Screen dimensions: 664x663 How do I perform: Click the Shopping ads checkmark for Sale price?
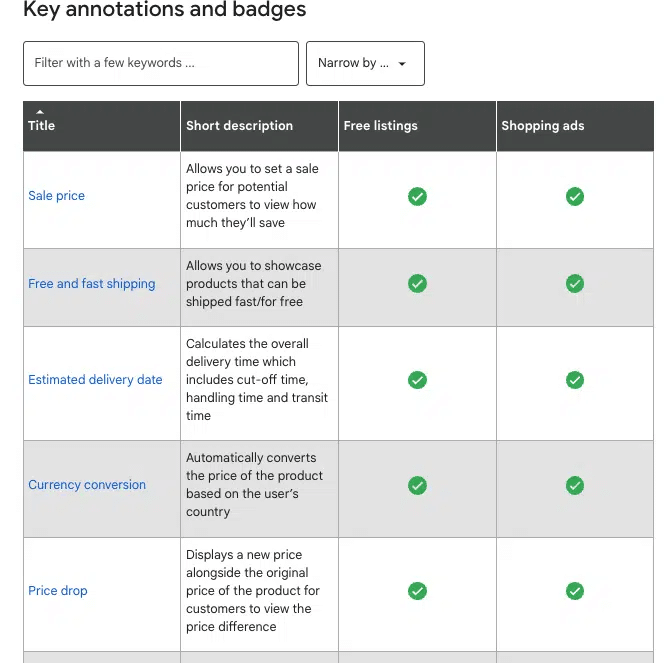(x=574, y=196)
